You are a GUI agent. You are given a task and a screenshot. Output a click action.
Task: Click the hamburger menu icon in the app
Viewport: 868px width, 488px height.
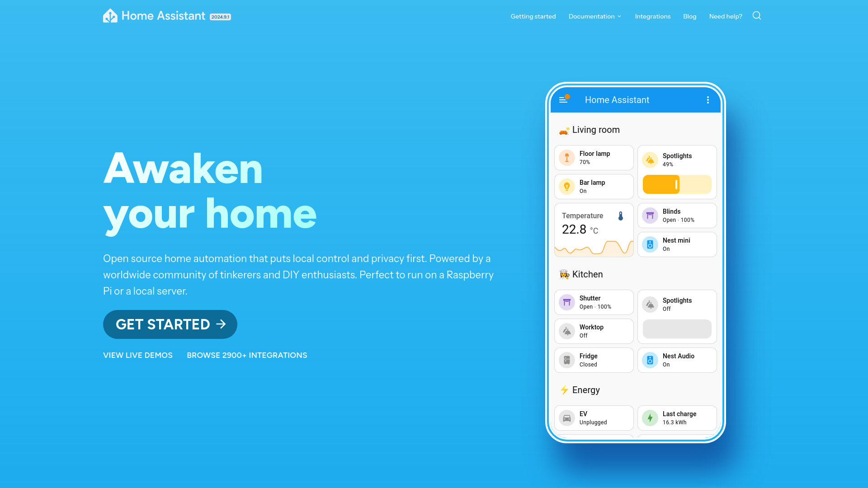[563, 99]
